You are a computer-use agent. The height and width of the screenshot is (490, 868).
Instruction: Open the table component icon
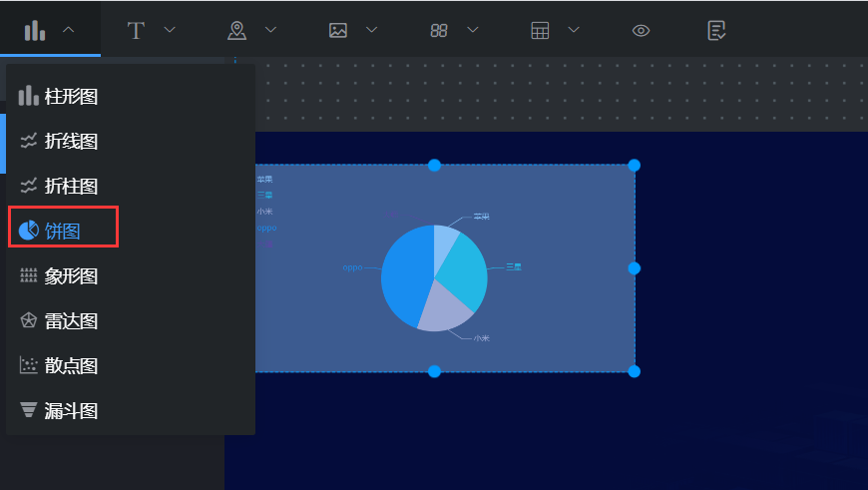coord(540,31)
